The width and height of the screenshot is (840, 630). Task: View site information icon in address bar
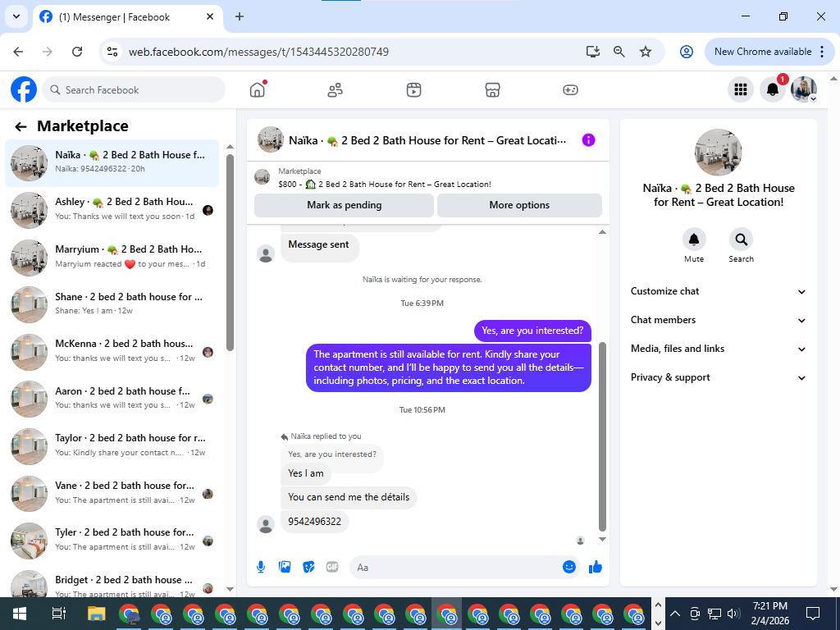[112, 52]
